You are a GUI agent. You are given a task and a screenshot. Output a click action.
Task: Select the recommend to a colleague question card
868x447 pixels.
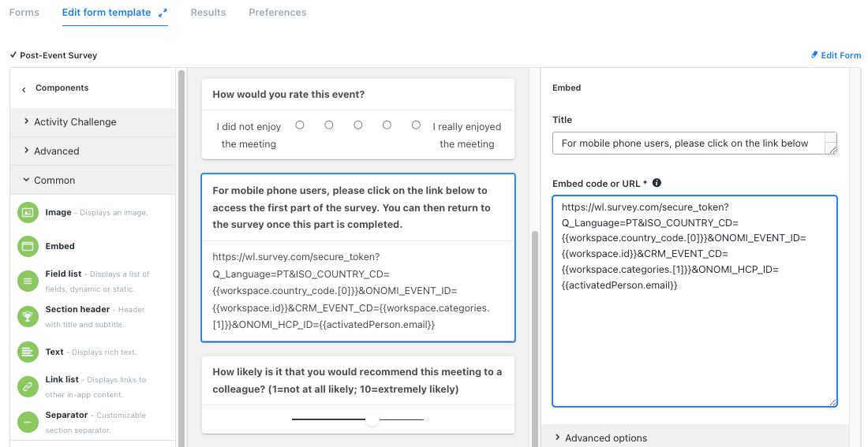[x=358, y=395]
